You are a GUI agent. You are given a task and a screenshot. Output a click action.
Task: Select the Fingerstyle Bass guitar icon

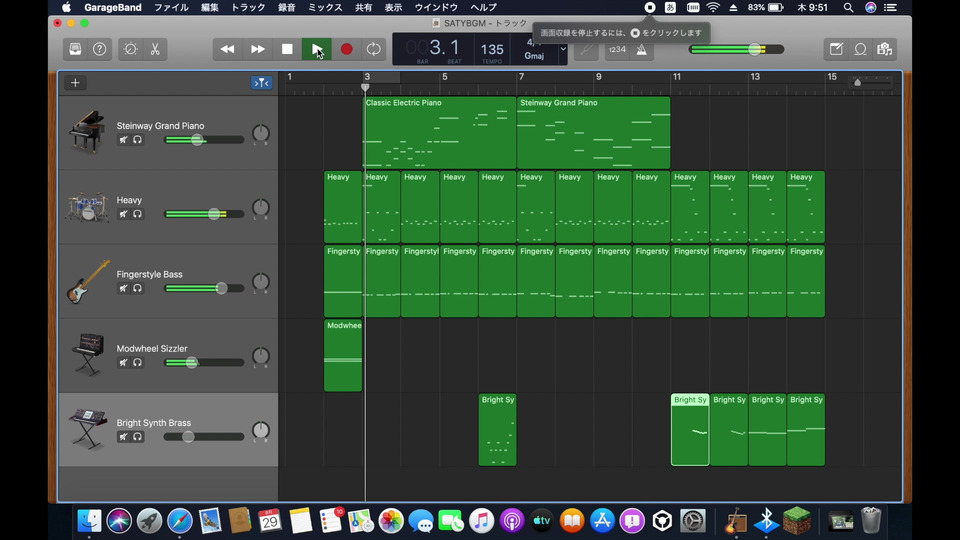[x=88, y=281]
